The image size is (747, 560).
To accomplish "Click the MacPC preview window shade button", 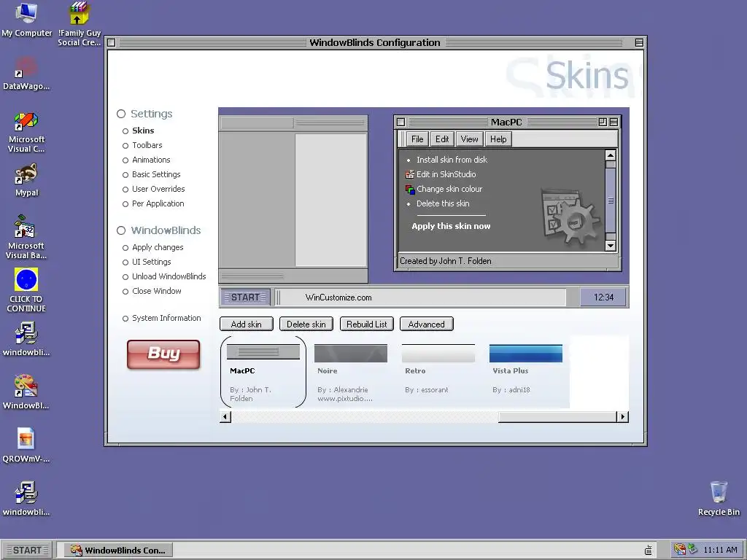I will pos(614,122).
